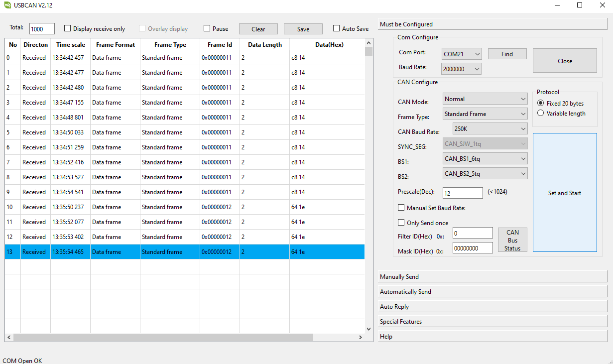613x364 pixels.
Task: Enable the Auto Save checkbox
Action: 337,29
